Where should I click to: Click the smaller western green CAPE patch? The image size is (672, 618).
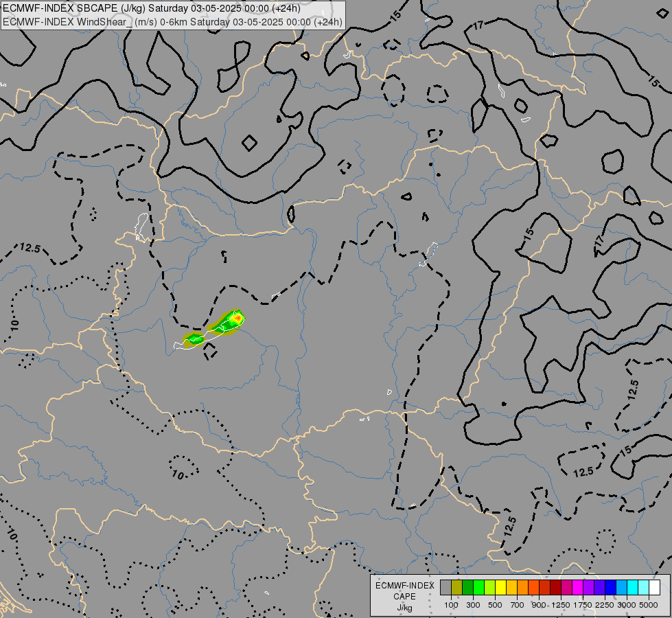pyautogui.click(x=194, y=339)
